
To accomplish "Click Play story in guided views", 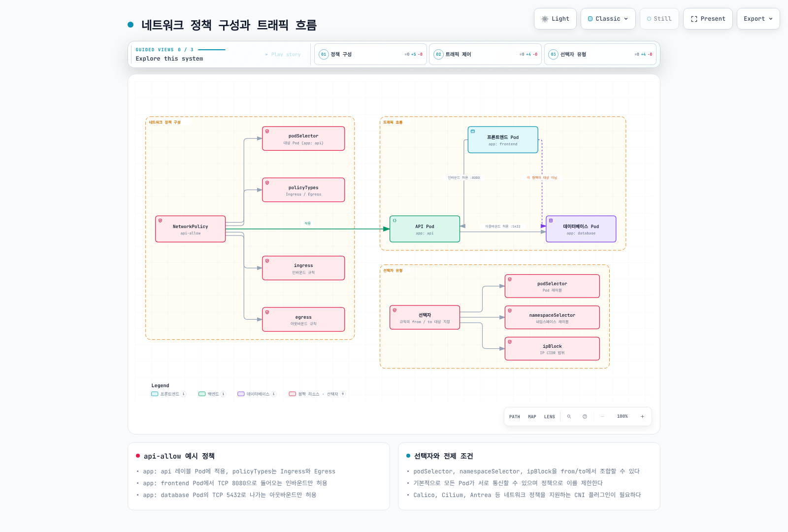I will click(x=283, y=55).
